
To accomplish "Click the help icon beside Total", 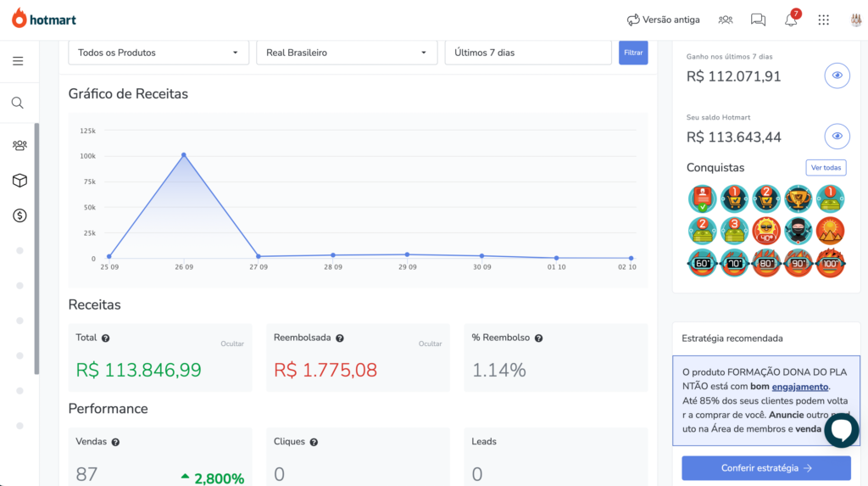I will 105,338.
